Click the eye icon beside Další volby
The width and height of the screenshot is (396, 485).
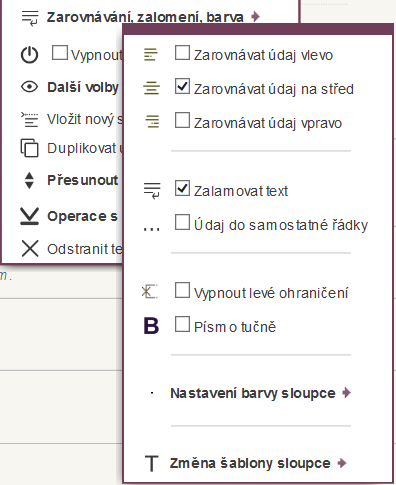pyautogui.click(x=29, y=87)
